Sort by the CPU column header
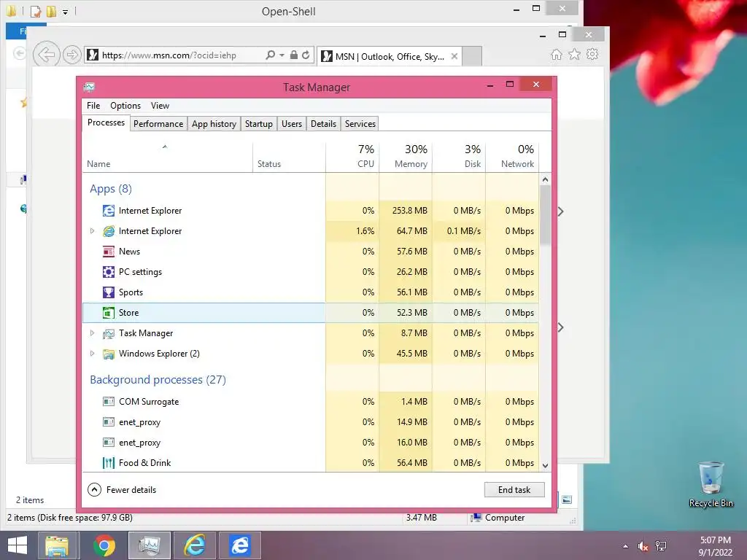Screen dimensions: 747x560 [352, 156]
